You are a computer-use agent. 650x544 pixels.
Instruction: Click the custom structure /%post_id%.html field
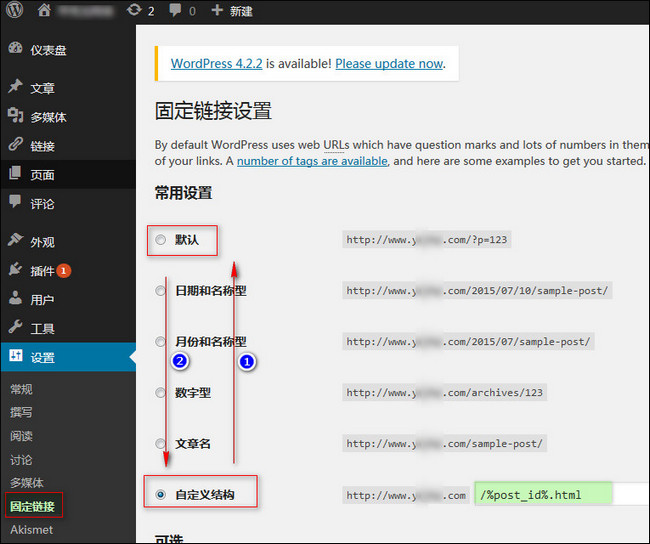tap(543, 495)
